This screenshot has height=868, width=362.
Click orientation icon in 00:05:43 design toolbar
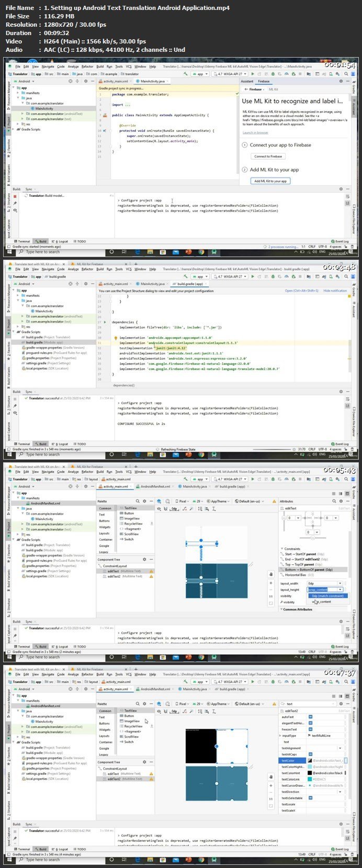point(167,501)
